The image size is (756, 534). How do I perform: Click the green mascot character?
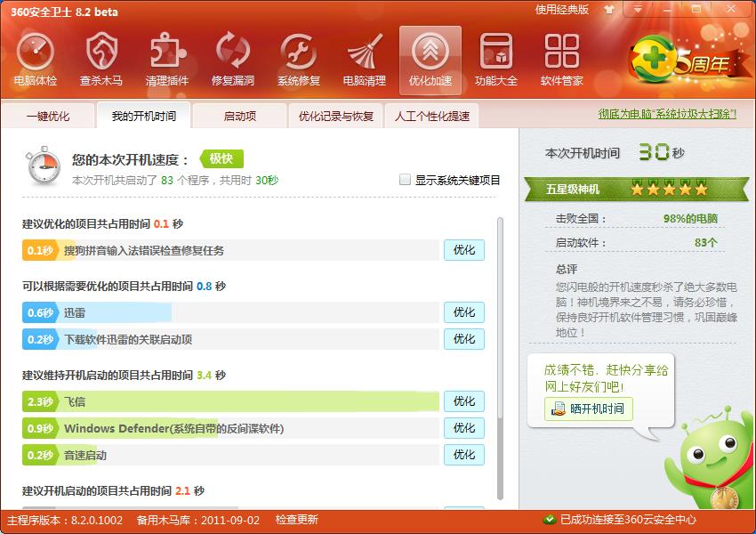click(x=709, y=458)
